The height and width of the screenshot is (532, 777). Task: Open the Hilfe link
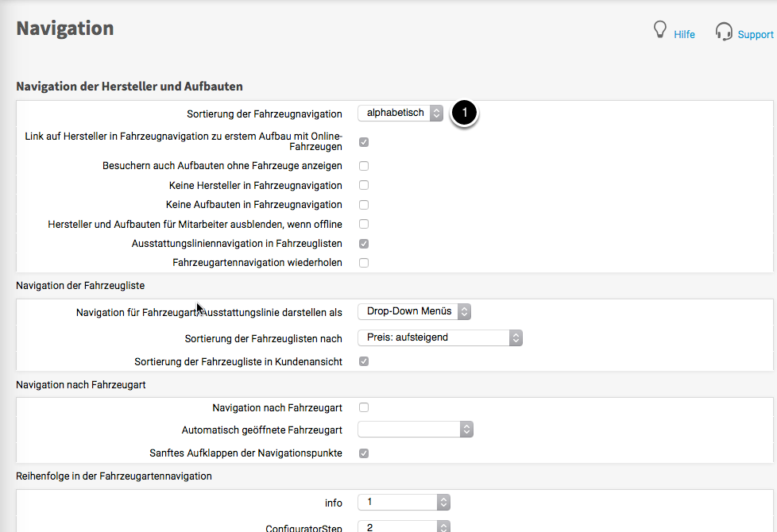pos(684,35)
